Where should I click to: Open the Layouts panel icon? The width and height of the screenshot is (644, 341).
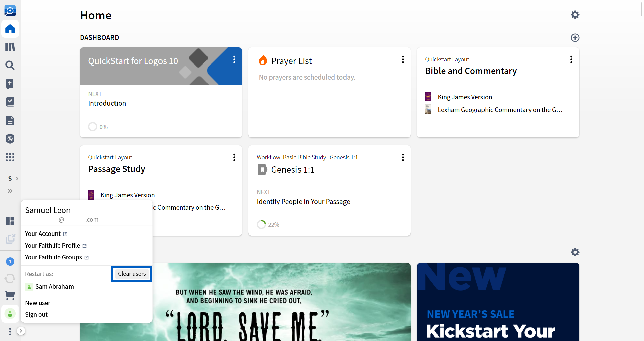click(x=10, y=221)
